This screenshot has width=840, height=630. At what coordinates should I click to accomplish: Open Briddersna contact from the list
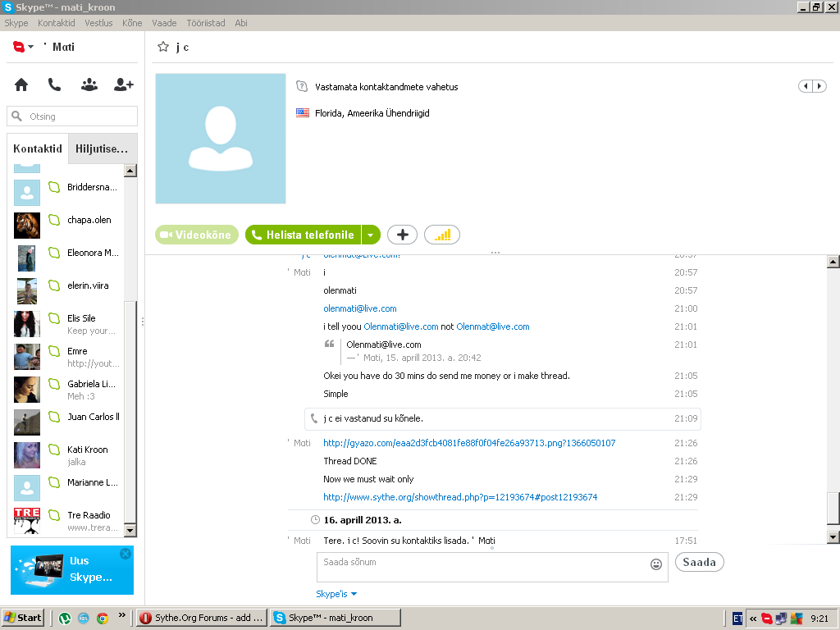[x=67, y=192]
